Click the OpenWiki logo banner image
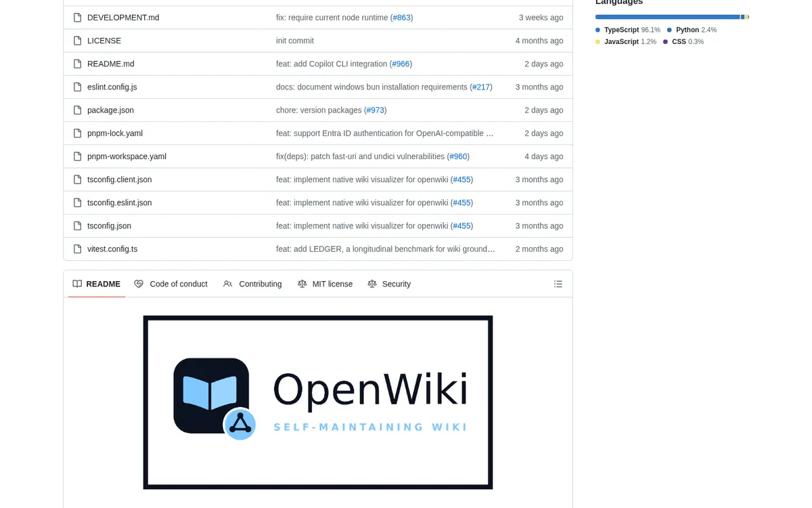The height and width of the screenshot is (508, 812). click(318, 402)
